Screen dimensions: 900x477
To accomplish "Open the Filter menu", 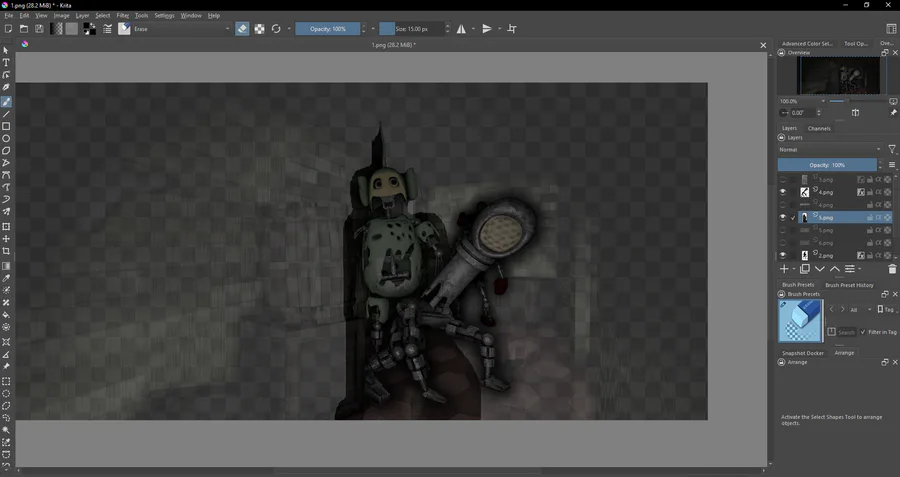I will [123, 15].
